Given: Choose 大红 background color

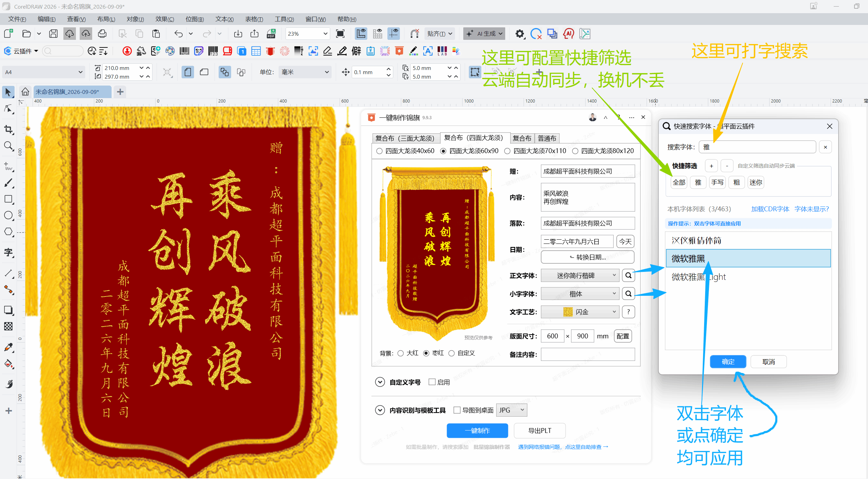Looking at the screenshot, I should coord(408,353).
